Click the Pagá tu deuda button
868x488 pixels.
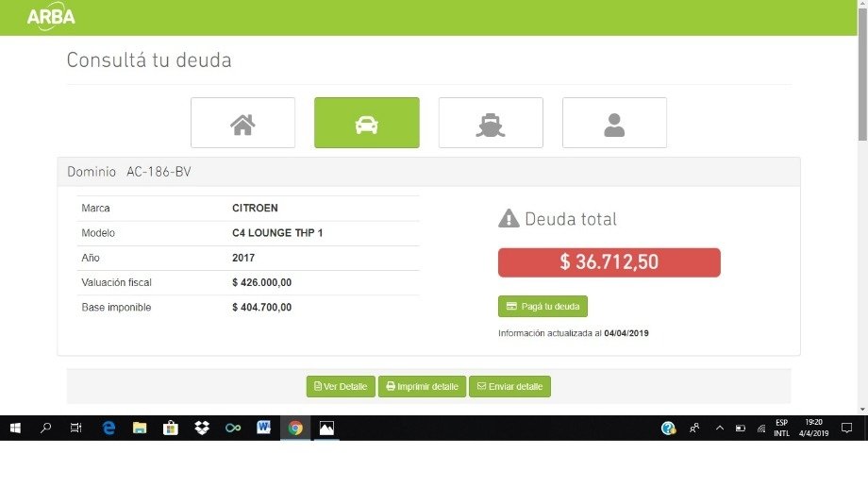[542, 307]
